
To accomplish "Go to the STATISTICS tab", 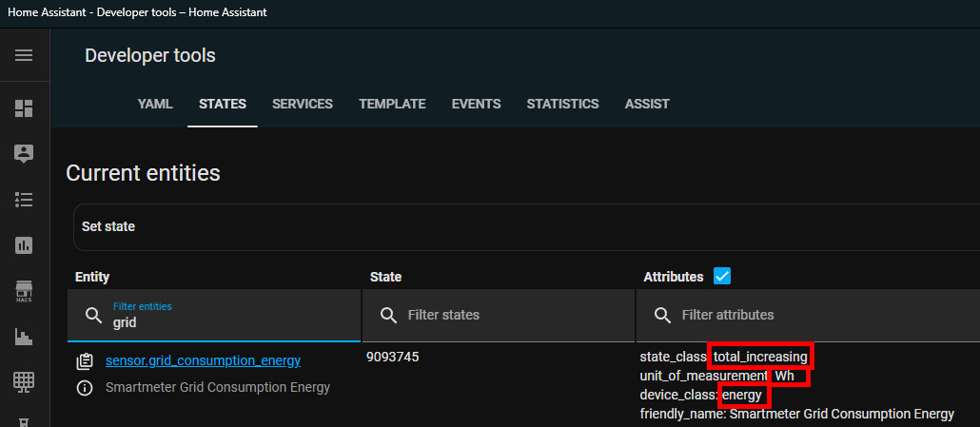I will pyautogui.click(x=562, y=104).
